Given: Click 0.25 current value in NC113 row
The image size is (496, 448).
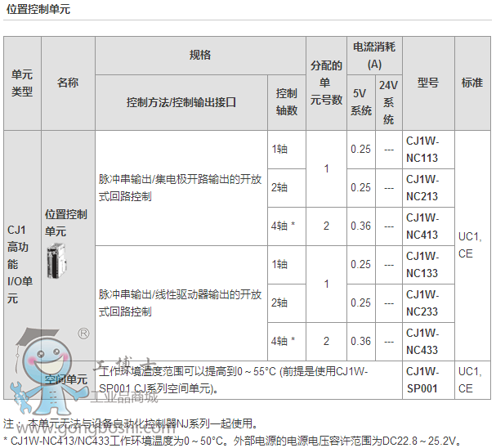Looking at the screenshot, I should click(x=360, y=149).
